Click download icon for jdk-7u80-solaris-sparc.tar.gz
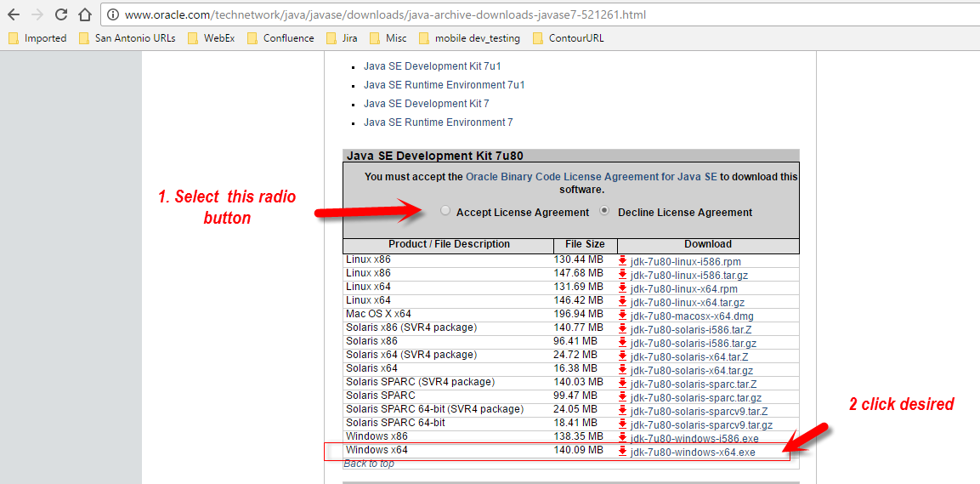Viewport: 980px width, 484px height. (622, 398)
